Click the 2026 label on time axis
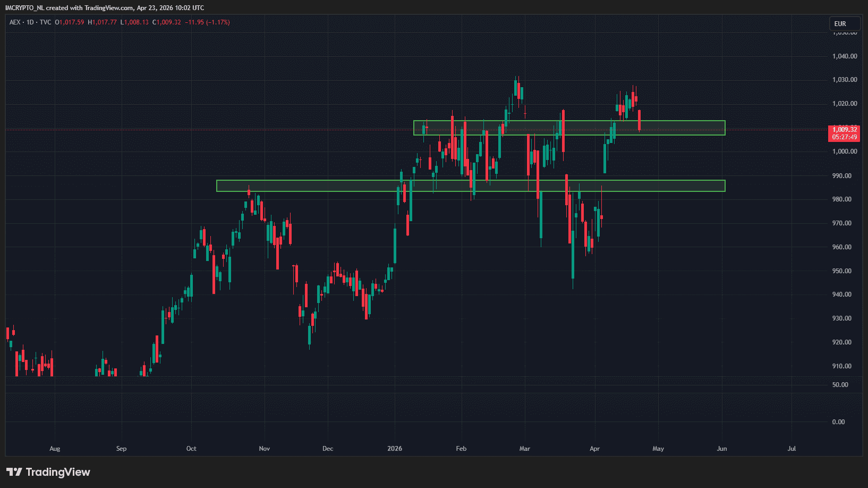 pyautogui.click(x=395, y=449)
